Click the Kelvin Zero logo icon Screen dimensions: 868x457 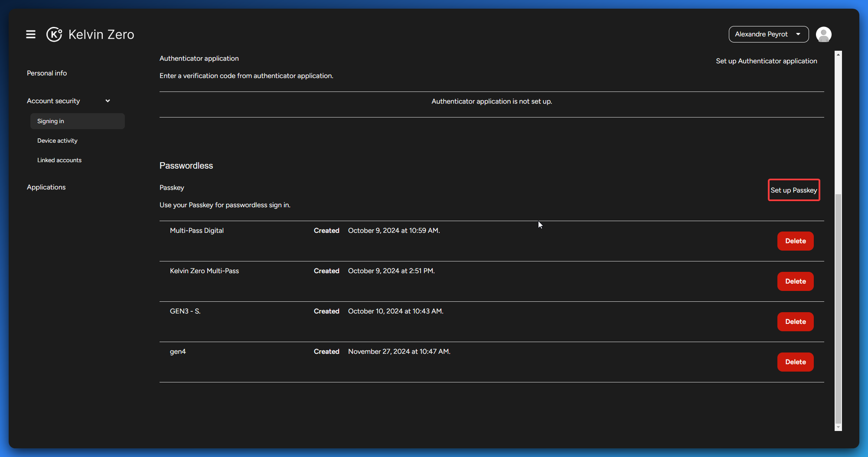coord(54,34)
